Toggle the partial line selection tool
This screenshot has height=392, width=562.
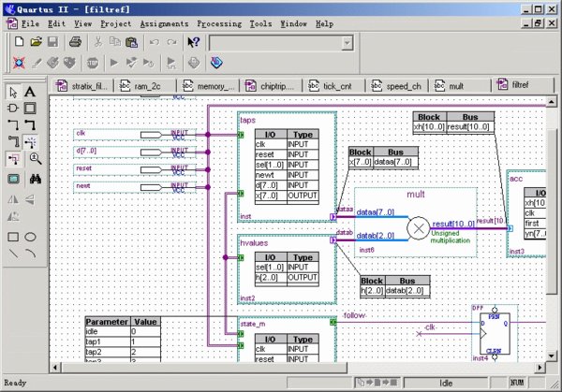(x=13, y=159)
